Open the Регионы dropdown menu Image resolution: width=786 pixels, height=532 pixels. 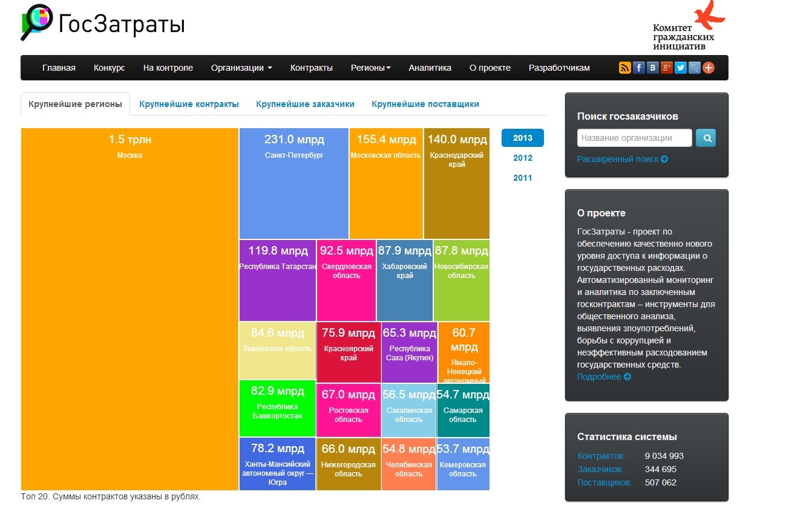(x=370, y=68)
